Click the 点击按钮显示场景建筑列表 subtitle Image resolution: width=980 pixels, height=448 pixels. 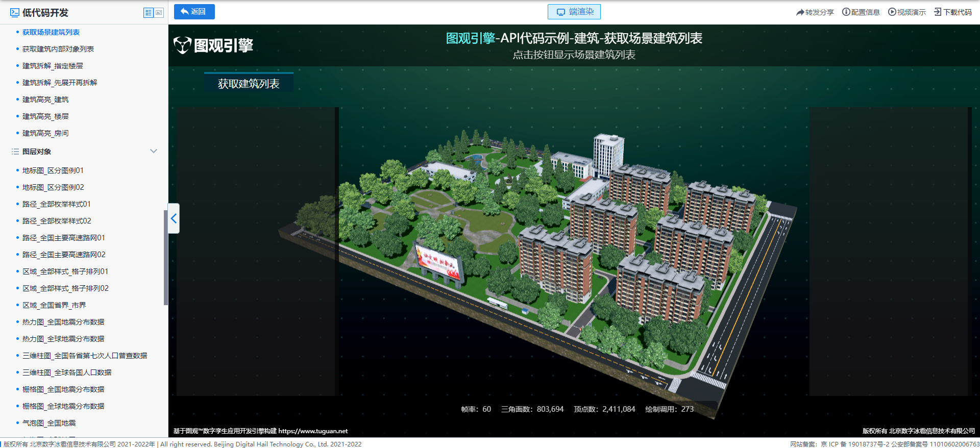574,55
